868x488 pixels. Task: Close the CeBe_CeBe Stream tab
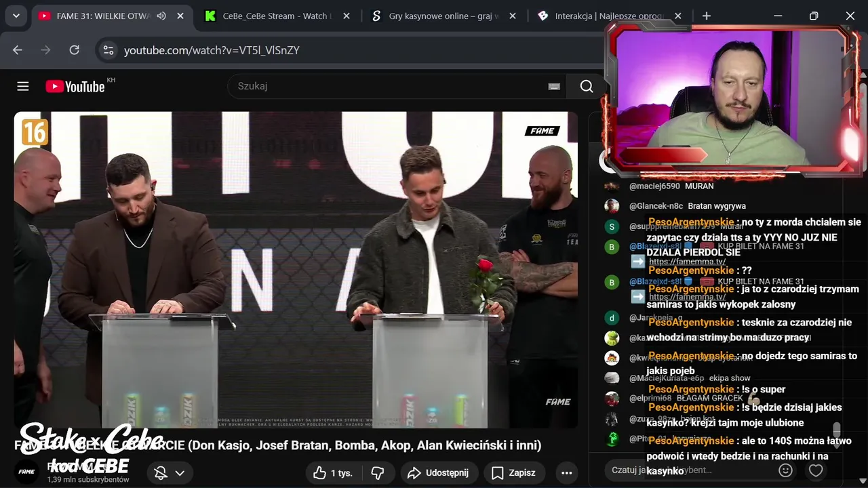(347, 16)
